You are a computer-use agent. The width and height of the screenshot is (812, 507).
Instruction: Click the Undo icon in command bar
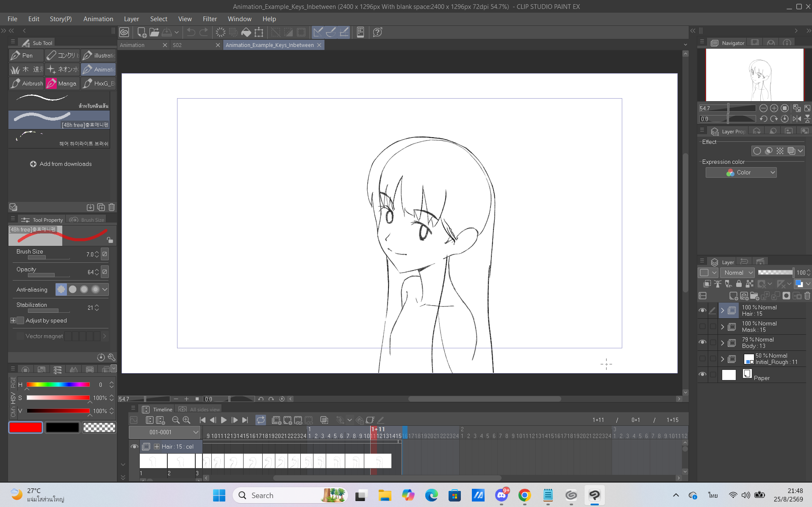click(191, 32)
